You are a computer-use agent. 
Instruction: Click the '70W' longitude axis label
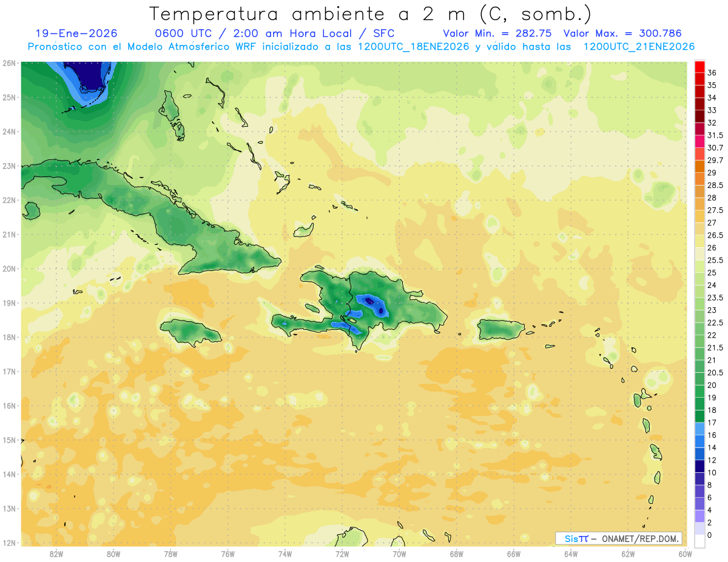399,554
